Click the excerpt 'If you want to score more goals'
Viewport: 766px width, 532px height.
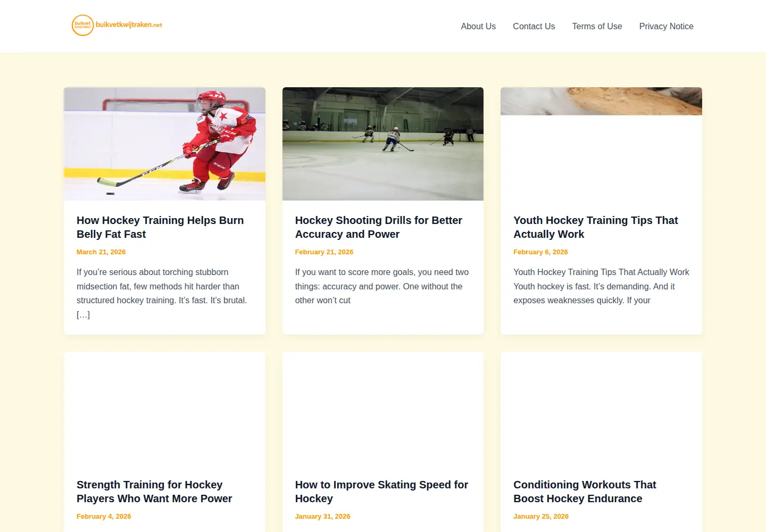point(382,286)
